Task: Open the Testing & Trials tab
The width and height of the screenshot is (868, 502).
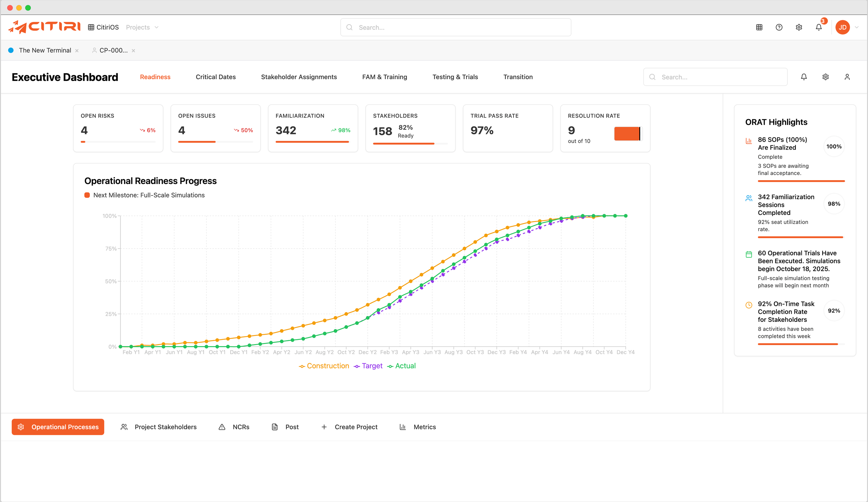Action: 455,77
